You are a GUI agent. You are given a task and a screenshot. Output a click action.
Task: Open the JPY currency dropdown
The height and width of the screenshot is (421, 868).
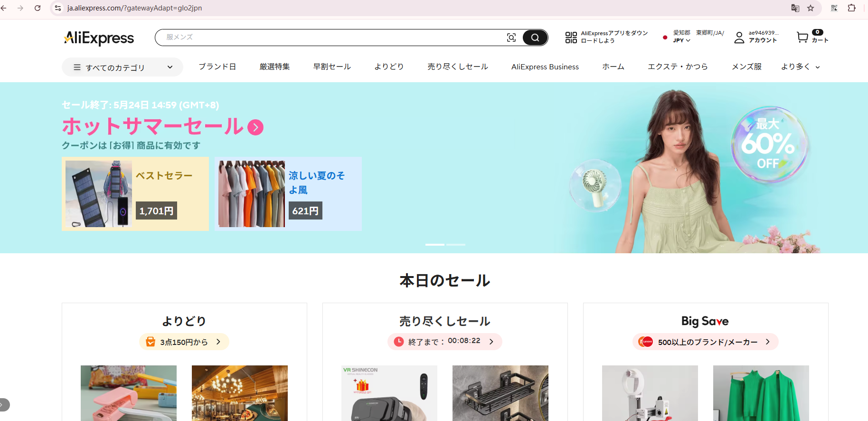point(681,40)
